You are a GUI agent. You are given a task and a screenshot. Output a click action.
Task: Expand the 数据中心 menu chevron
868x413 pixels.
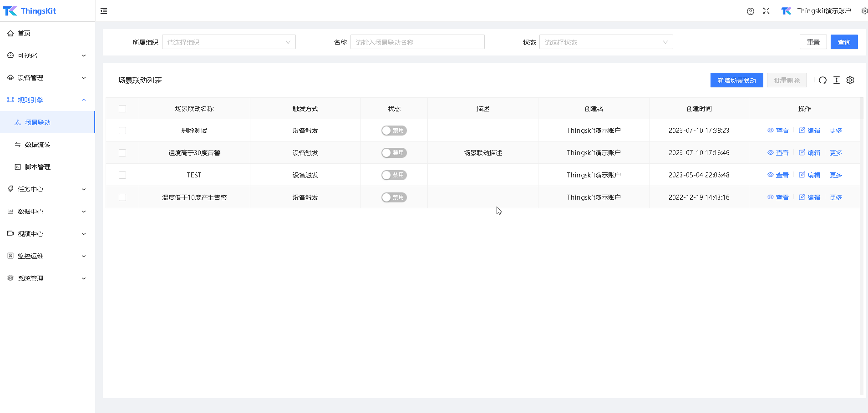point(84,212)
